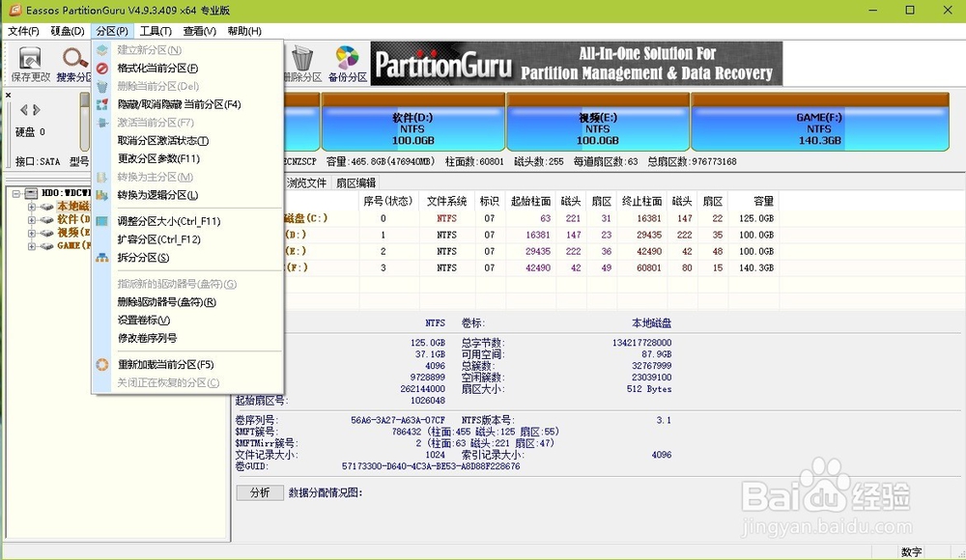Click the 125.0GB capacity cell in row 0
Screen dimensions: 966x560
coord(756,218)
